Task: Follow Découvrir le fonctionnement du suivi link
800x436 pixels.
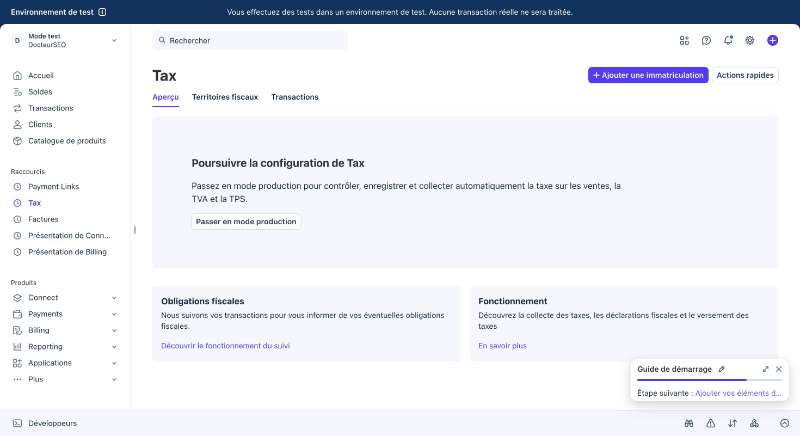Action: pyautogui.click(x=226, y=346)
